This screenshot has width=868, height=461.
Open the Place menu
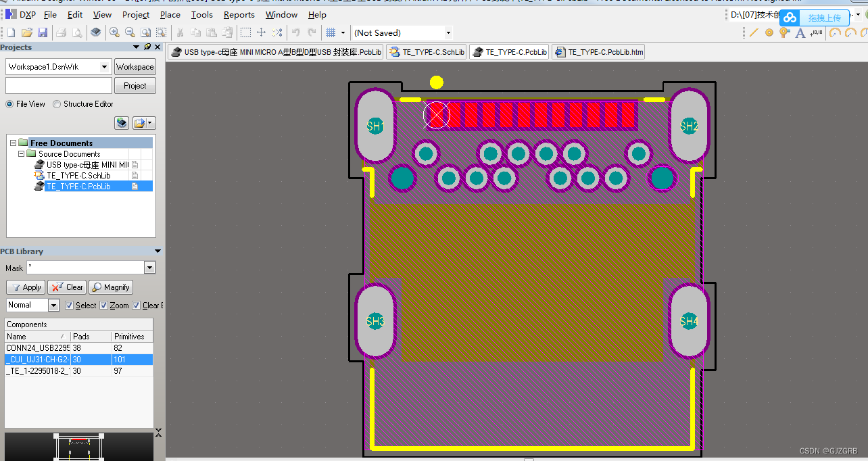pyautogui.click(x=170, y=14)
